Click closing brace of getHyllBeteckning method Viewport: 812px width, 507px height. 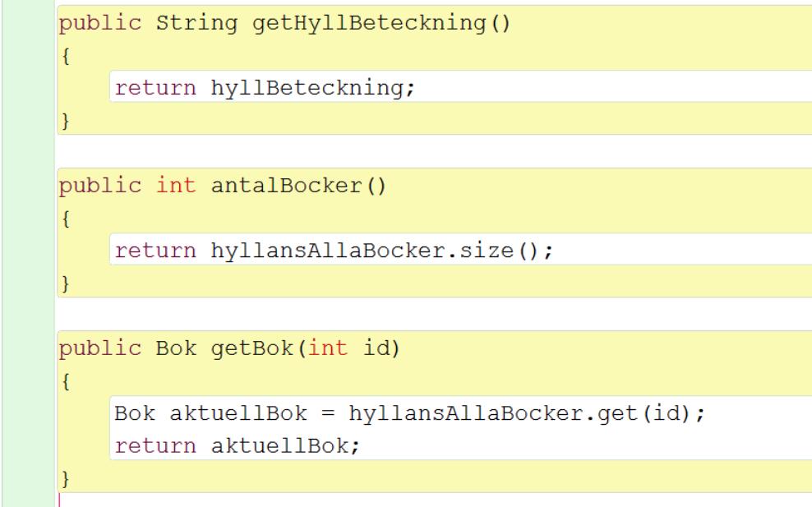[x=62, y=121]
